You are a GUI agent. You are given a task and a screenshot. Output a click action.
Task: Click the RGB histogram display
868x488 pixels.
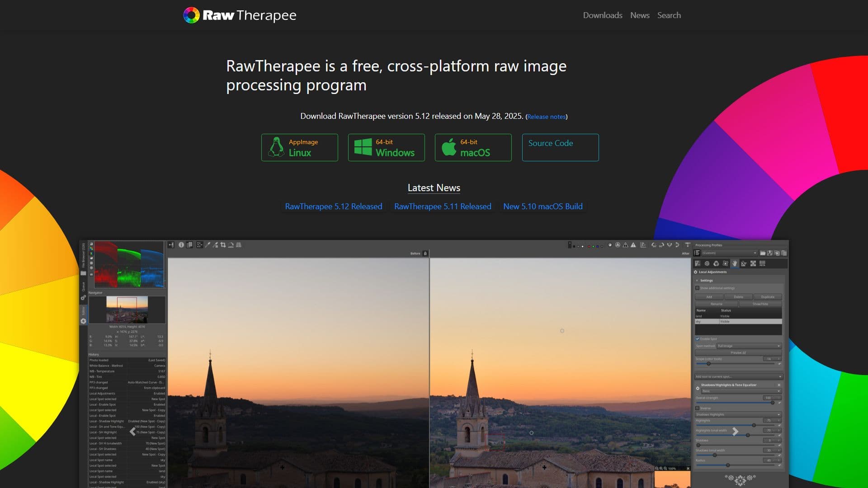click(x=129, y=264)
